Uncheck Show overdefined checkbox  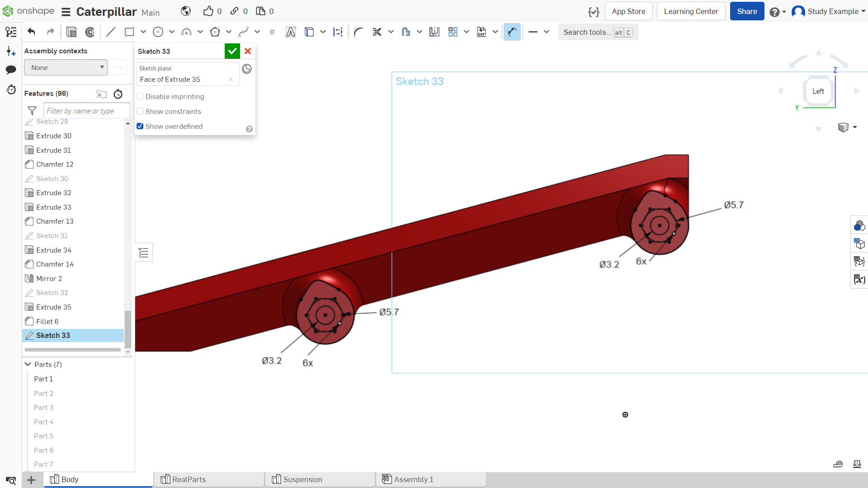[140, 126]
